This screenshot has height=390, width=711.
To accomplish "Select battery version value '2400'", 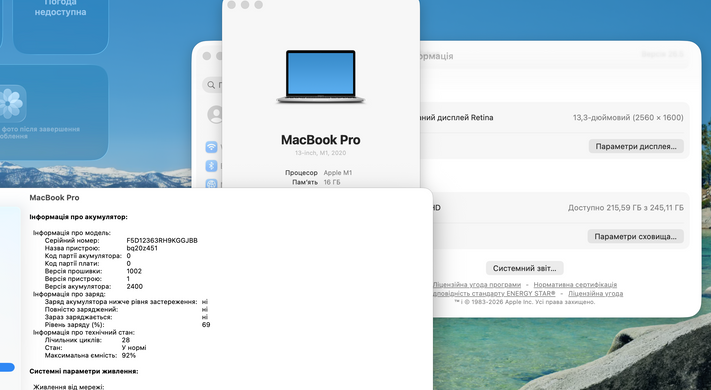I will 135,287.
